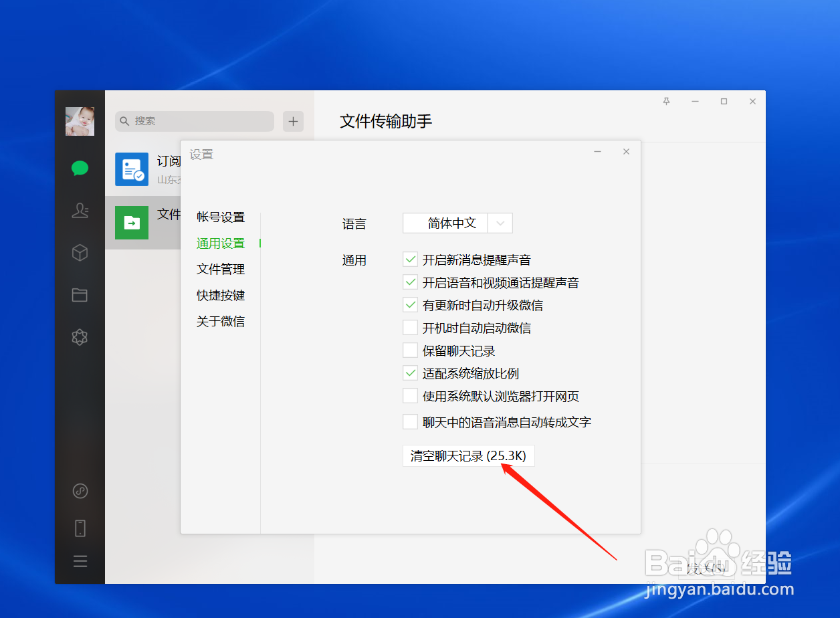840x618 pixels.
Task: Select 文件管理 in settings sidebar
Action: [221, 270]
